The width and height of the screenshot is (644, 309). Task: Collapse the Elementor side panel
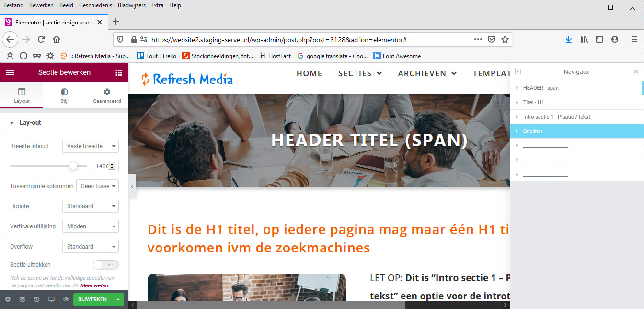(x=132, y=186)
